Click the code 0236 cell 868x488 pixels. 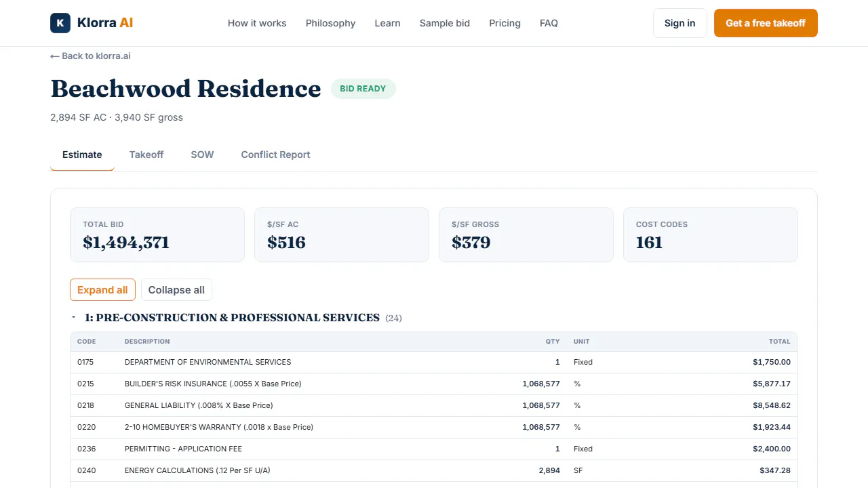point(85,449)
